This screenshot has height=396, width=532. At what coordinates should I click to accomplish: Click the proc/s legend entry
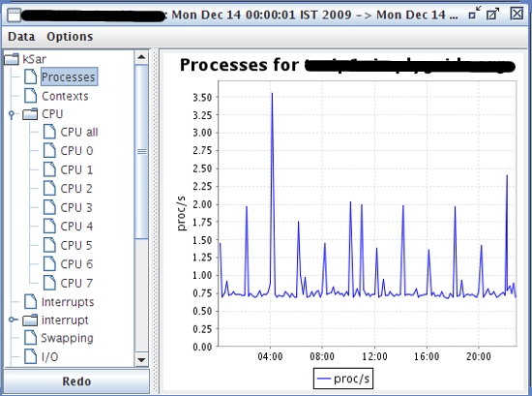coord(343,379)
